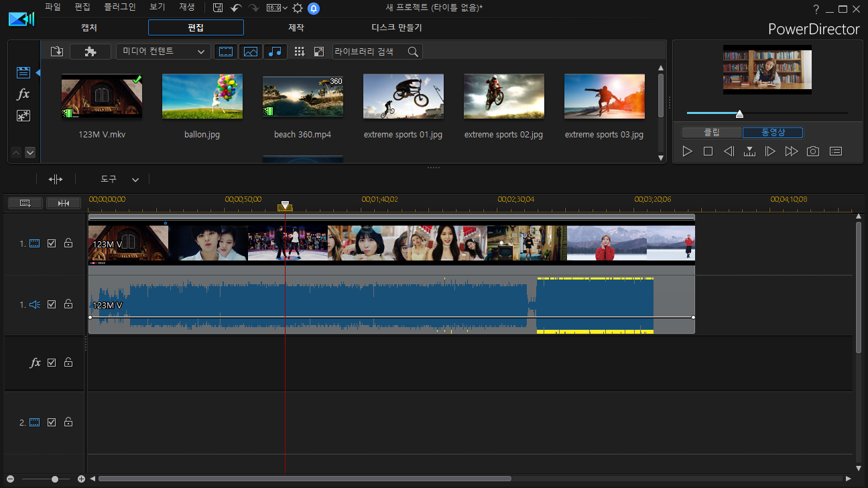Open the 미디어 컨텐트 dropdown
The image size is (868, 488).
(x=164, y=52)
